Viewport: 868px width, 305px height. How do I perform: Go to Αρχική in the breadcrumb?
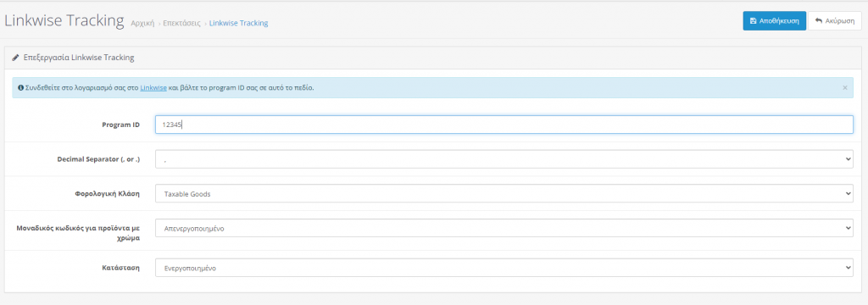[x=142, y=23]
